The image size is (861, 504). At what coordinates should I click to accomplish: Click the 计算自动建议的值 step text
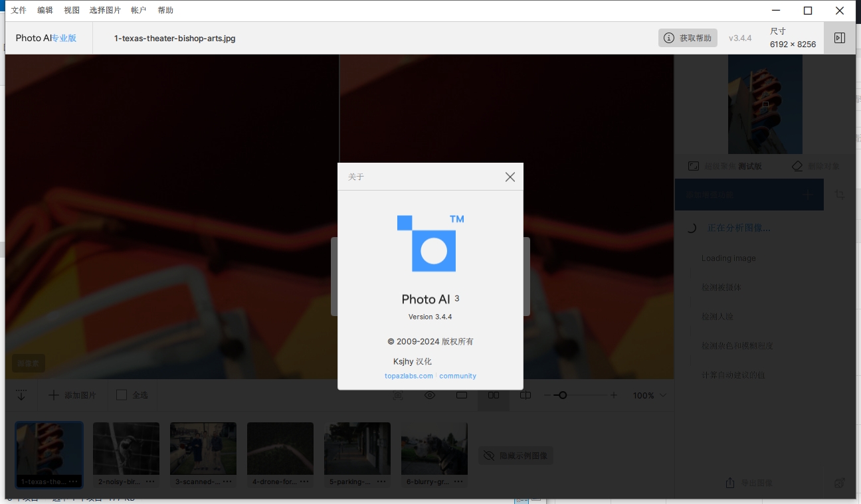[x=733, y=375]
